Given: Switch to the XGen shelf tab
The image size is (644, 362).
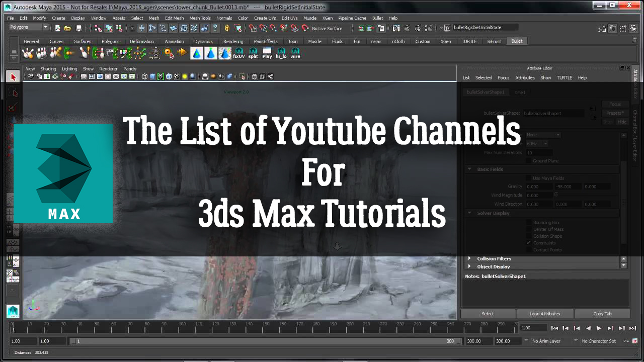Looking at the screenshot, I should [x=446, y=41].
